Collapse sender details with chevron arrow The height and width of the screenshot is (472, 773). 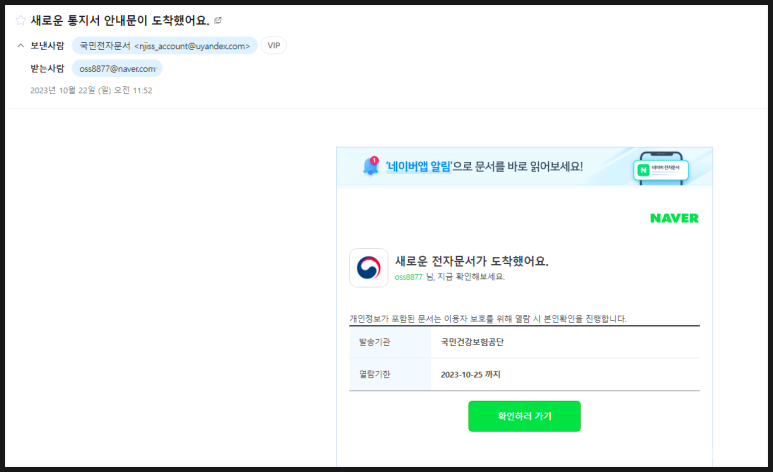pos(21,45)
